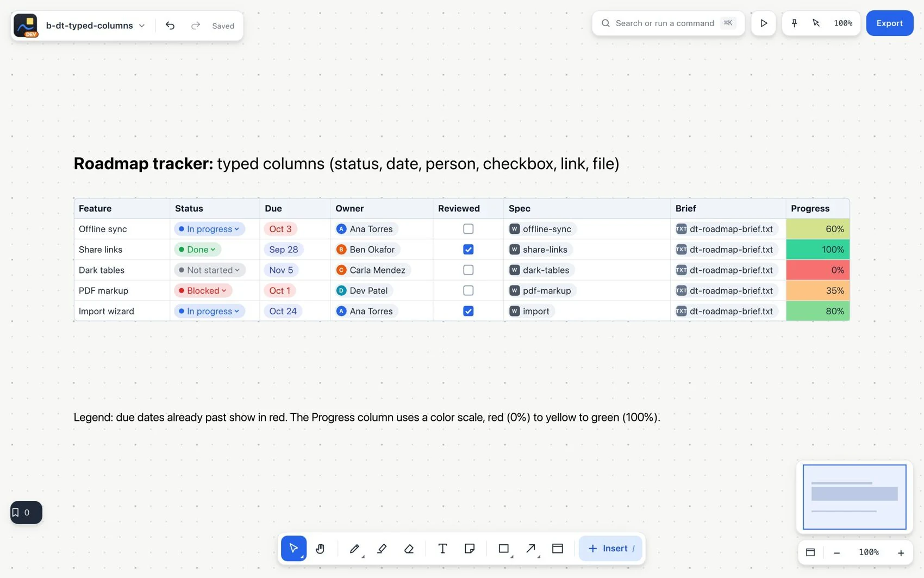
Task: Select the Text tool
Action: coord(442,548)
